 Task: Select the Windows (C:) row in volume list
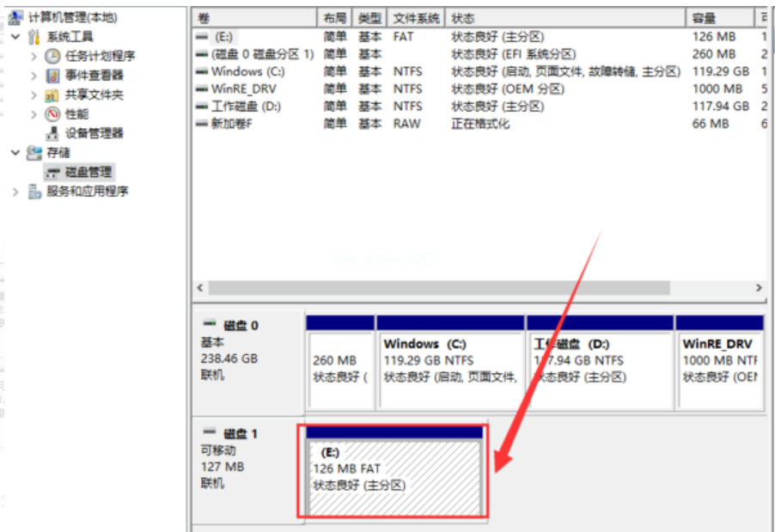pyautogui.click(x=247, y=71)
